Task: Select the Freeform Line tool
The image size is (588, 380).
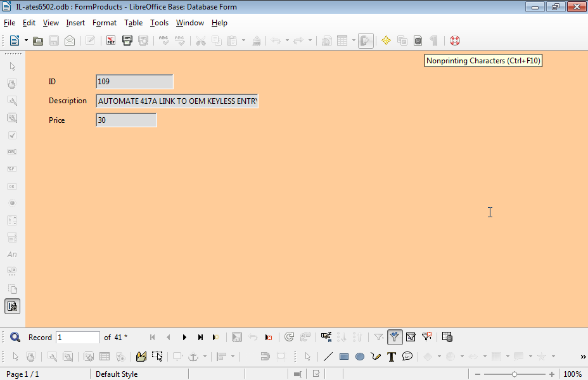Action: tap(376, 357)
